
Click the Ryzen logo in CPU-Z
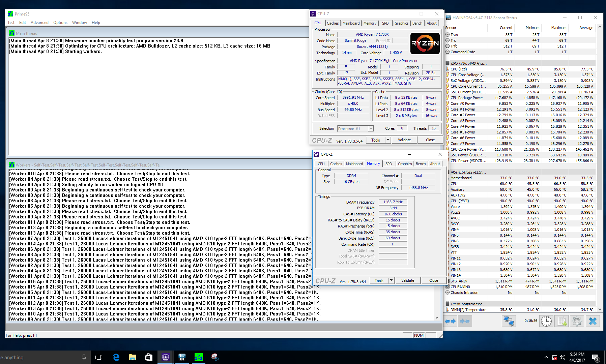click(425, 43)
